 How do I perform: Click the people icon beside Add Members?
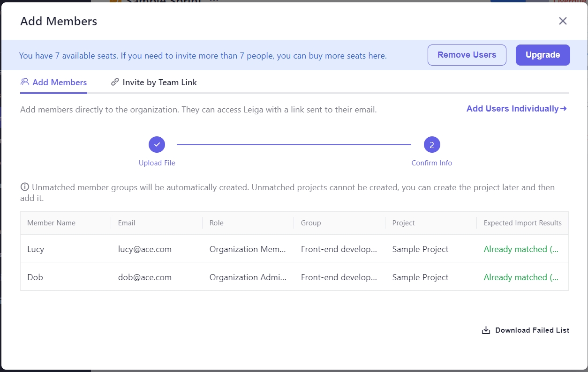(x=25, y=82)
